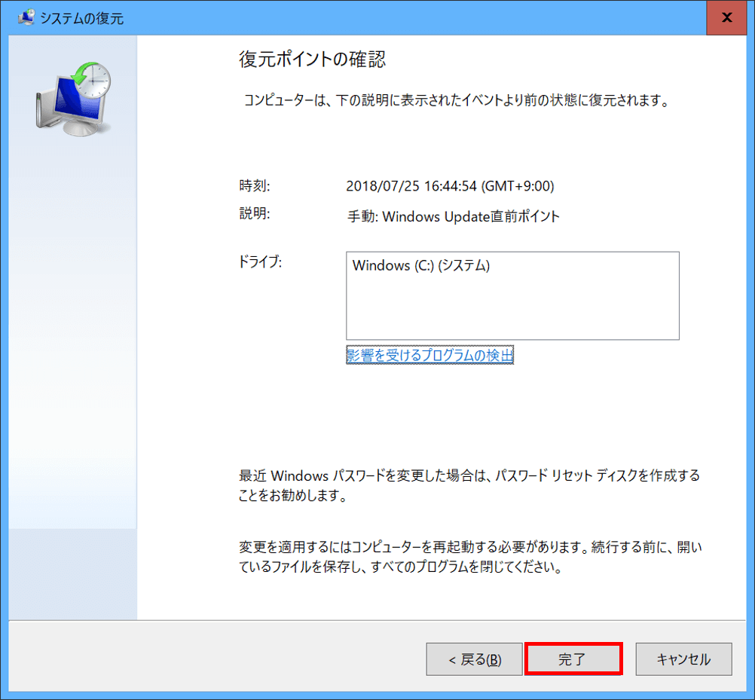Cancel the wizard with the キャンセル button
Screen dimensions: 755x700
(683, 659)
